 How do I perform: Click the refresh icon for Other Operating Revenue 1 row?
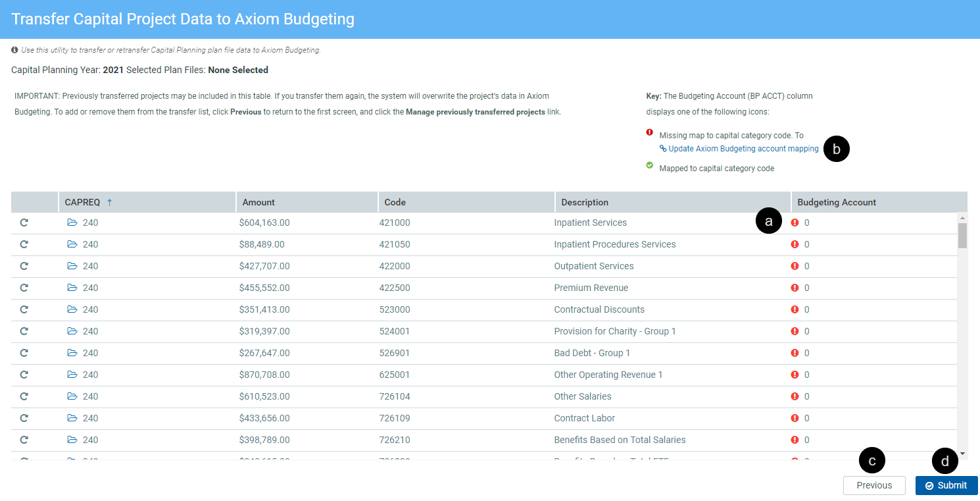pyautogui.click(x=24, y=375)
